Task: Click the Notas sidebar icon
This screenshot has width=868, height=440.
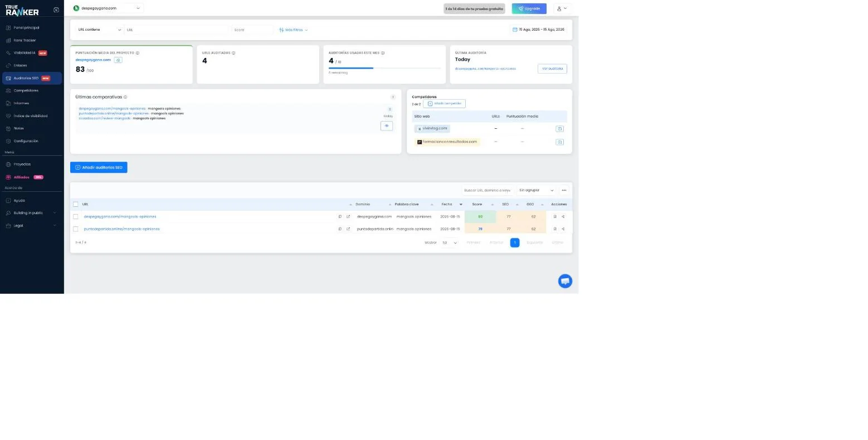Action: coord(8,128)
